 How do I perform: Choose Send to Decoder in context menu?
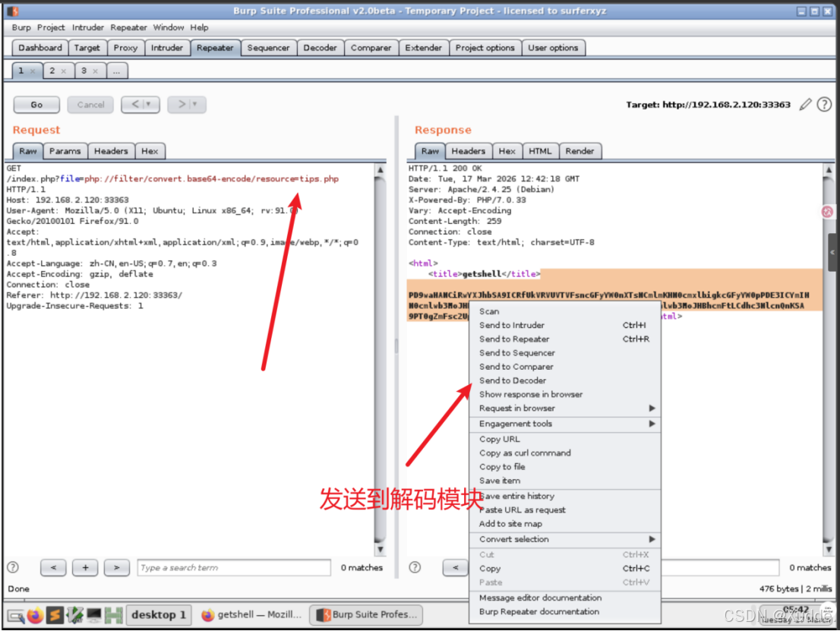(x=564, y=380)
